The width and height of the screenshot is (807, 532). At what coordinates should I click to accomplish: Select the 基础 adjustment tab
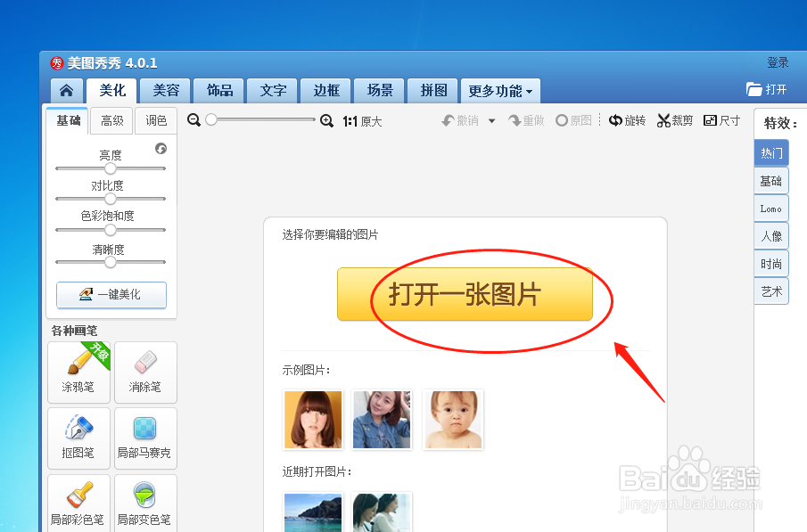[x=68, y=121]
